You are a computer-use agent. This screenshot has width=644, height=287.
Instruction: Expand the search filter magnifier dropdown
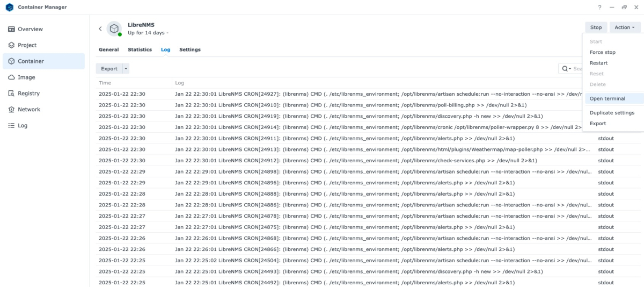[566, 69]
